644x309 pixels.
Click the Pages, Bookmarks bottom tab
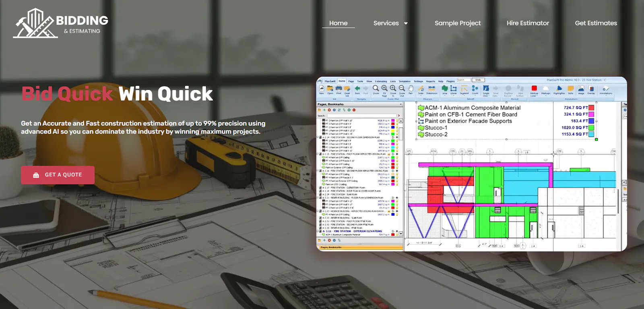click(360, 247)
